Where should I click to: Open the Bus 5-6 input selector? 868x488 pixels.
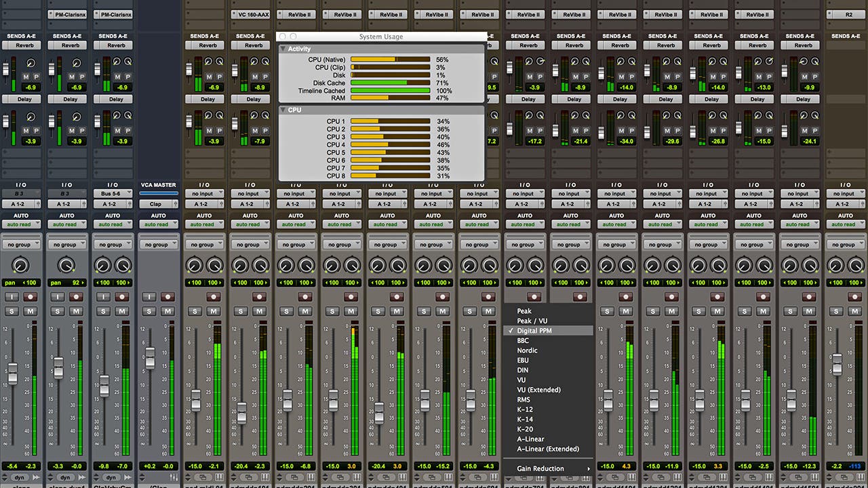[113, 193]
